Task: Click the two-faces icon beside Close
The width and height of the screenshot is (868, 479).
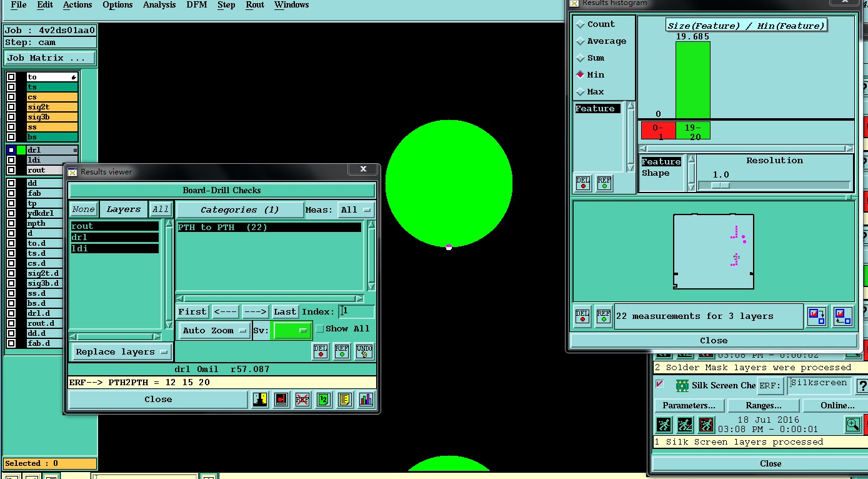Action: point(260,400)
